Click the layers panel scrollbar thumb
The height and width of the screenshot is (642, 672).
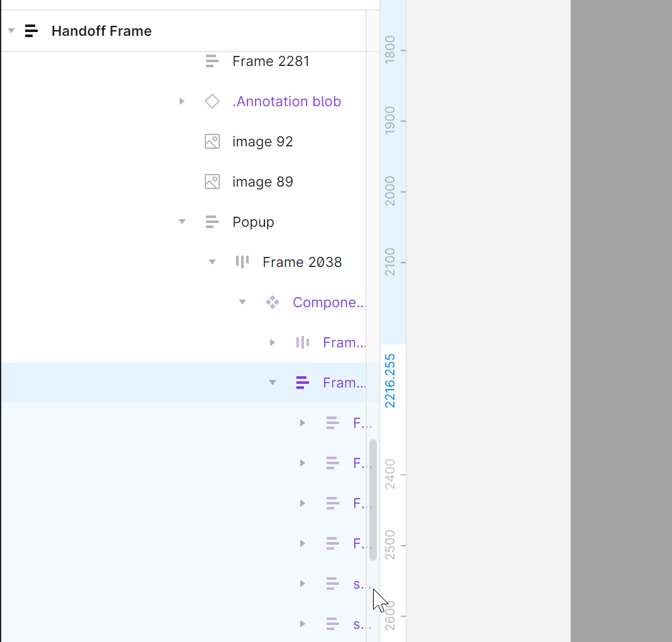click(373, 499)
